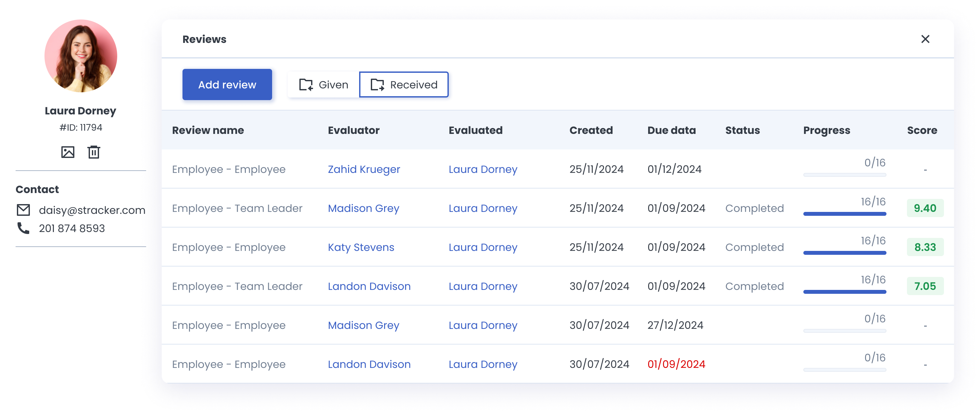This screenshot has height=416, width=980.
Task: Open evaluator Zahid Krueger's profile
Action: point(363,170)
